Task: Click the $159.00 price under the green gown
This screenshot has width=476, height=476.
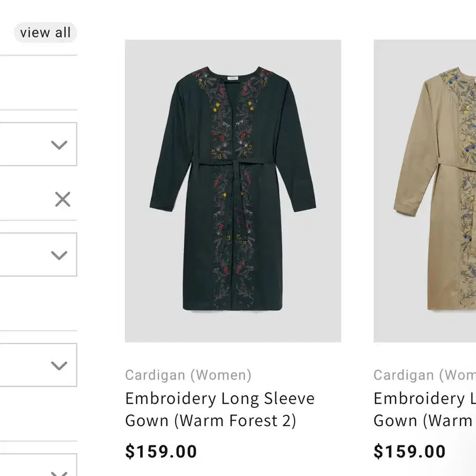Action: [x=161, y=452]
